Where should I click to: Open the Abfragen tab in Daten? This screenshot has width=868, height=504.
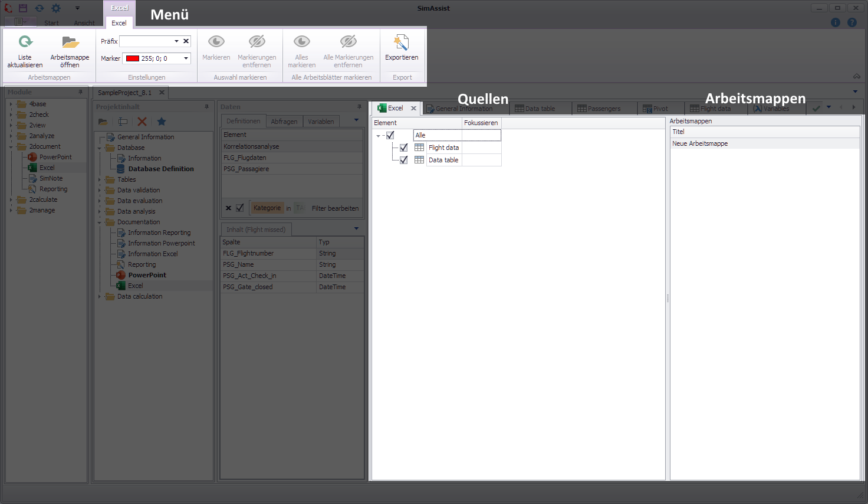point(284,122)
